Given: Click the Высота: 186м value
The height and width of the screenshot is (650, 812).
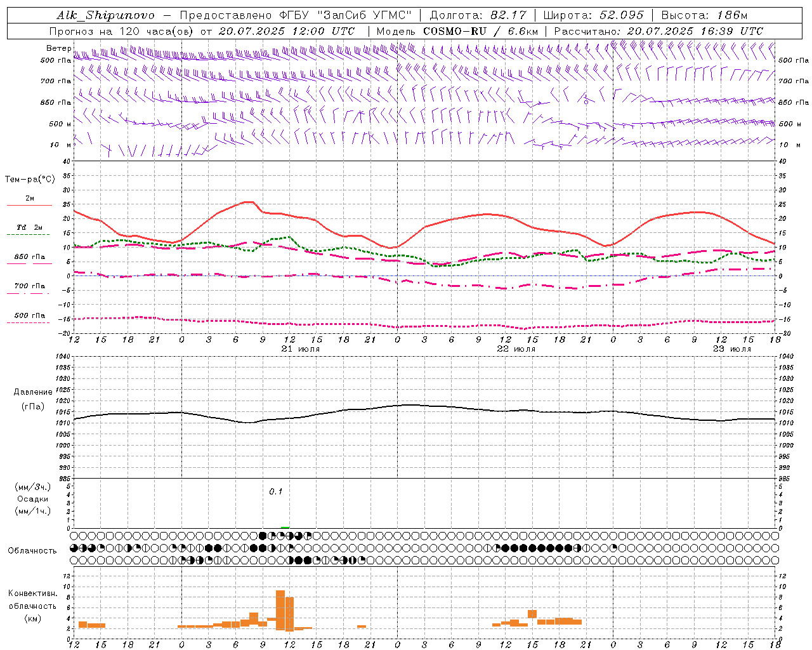Looking at the screenshot, I should click(x=704, y=15).
